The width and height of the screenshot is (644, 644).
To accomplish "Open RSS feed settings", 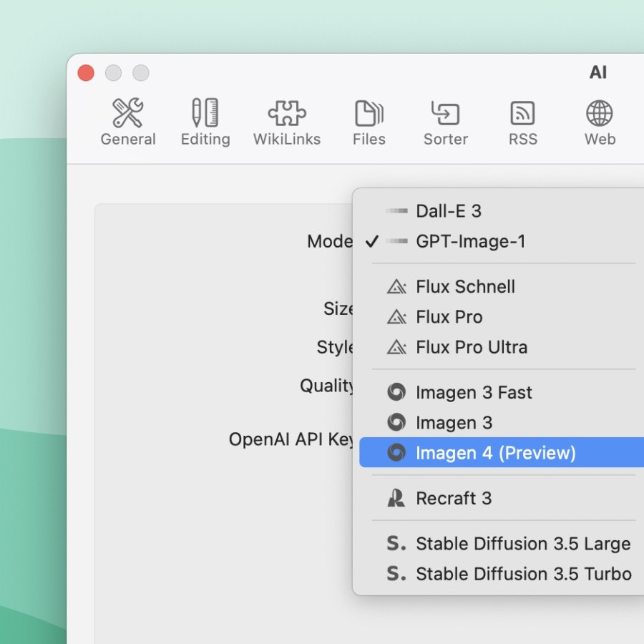I will click(x=522, y=122).
